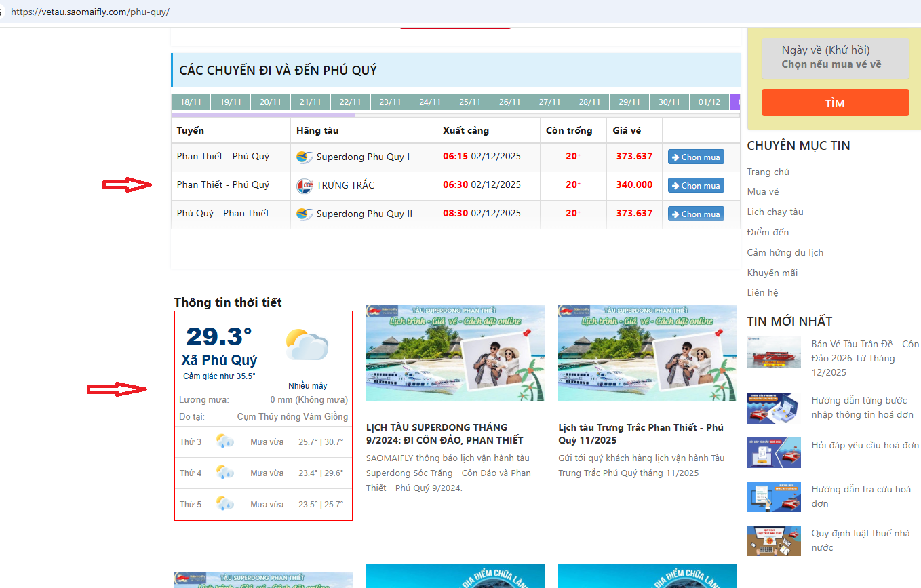The width and height of the screenshot is (921, 588).
Task: Click the orange TÌM search button
Action: (x=835, y=103)
